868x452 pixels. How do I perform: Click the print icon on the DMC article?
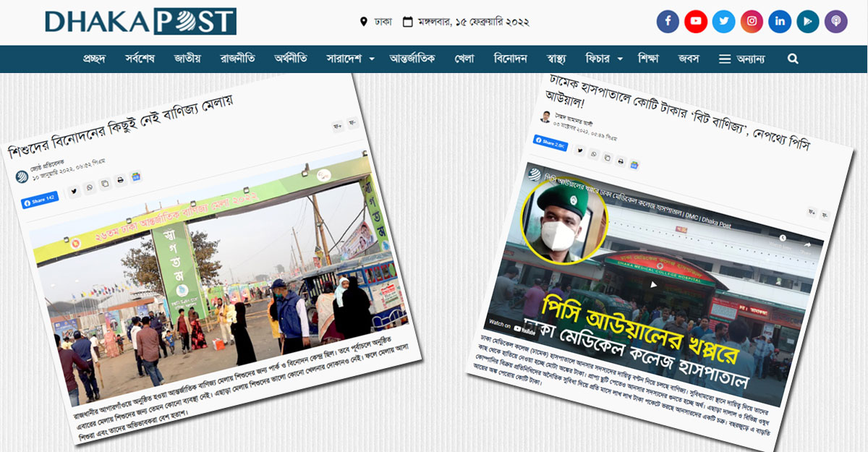[621, 162]
